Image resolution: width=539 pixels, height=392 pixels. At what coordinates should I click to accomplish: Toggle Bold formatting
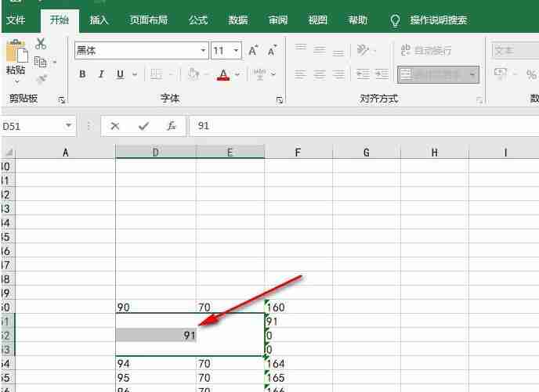(82, 74)
